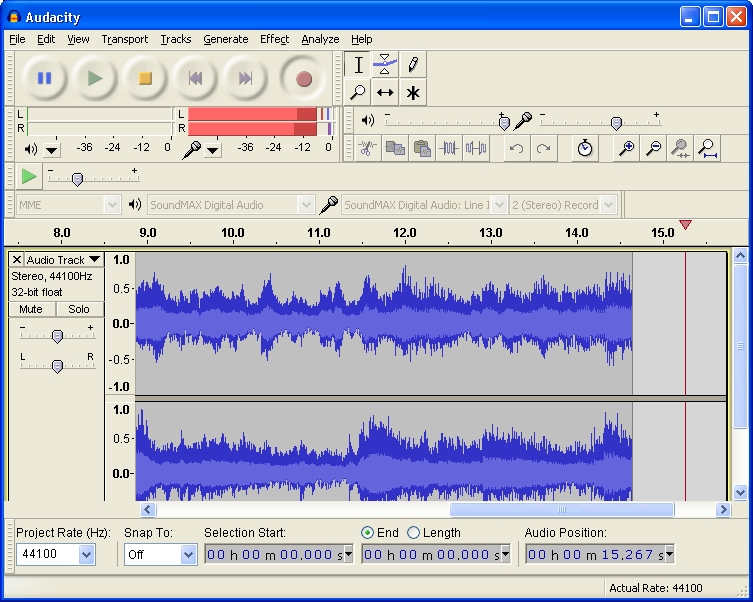Select the Multi-tool asterisk icon
The width and height of the screenshot is (753, 602).
[412, 93]
